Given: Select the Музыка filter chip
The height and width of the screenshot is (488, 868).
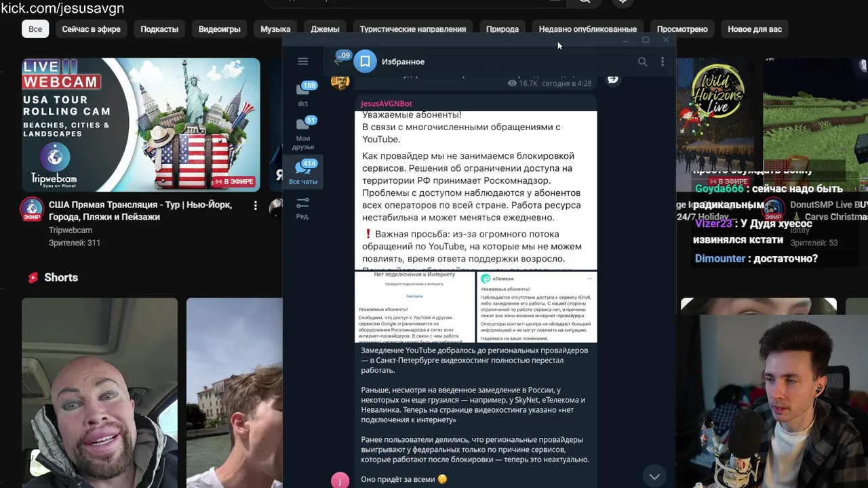Looking at the screenshot, I should click(275, 29).
